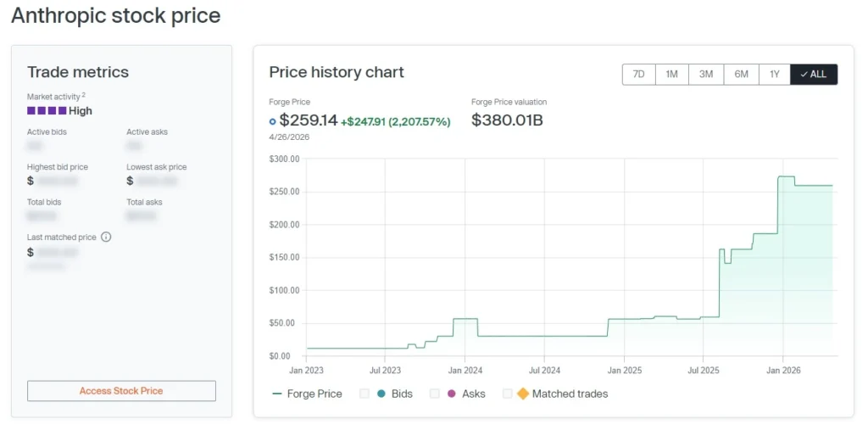Select the 1M time range
The image size is (868, 430).
coord(671,75)
